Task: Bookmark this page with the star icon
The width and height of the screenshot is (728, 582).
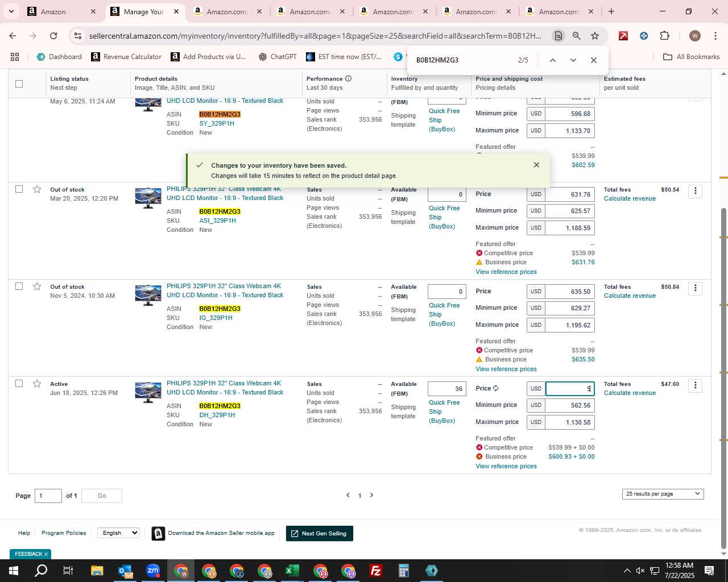Action: tap(595, 36)
